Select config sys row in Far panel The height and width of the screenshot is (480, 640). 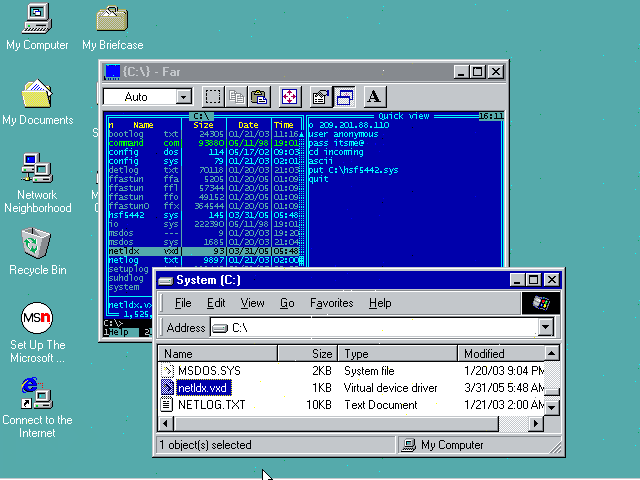(204, 161)
